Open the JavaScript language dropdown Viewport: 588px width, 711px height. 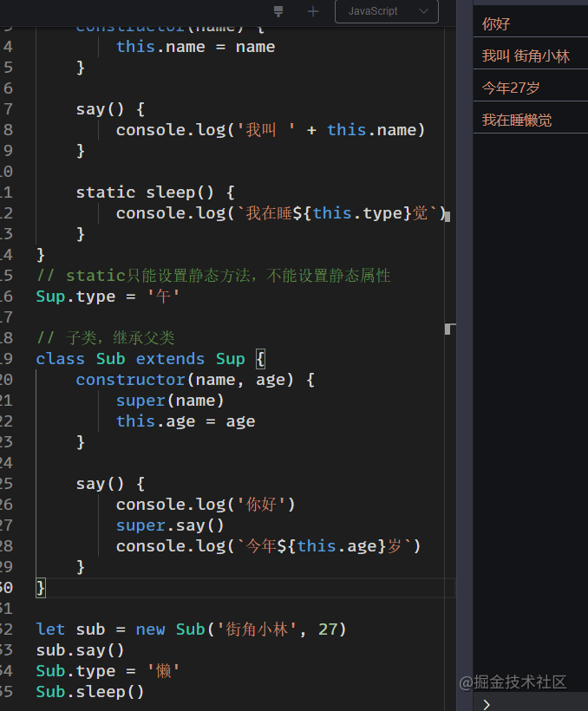387,11
